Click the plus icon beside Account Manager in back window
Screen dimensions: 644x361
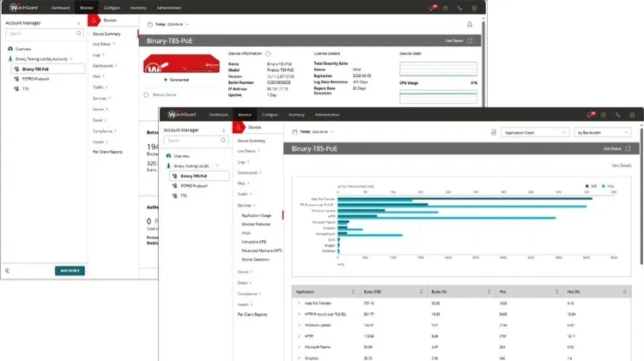pos(79,23)
